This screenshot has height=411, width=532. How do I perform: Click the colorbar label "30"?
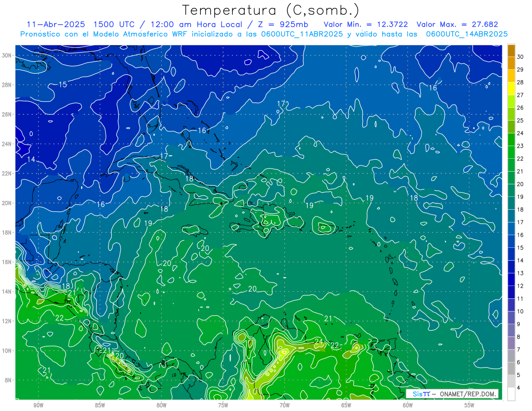tap(520, 57)
